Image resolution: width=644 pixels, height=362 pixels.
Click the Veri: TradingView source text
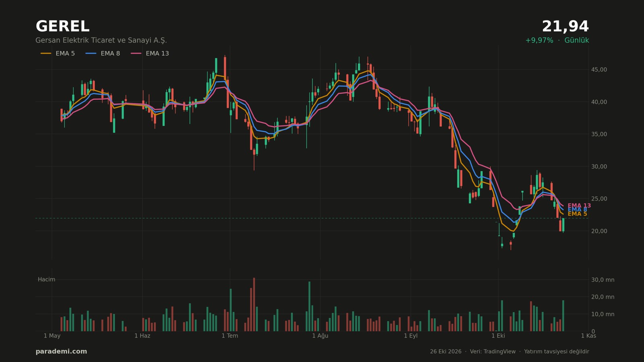click(493, 352)
